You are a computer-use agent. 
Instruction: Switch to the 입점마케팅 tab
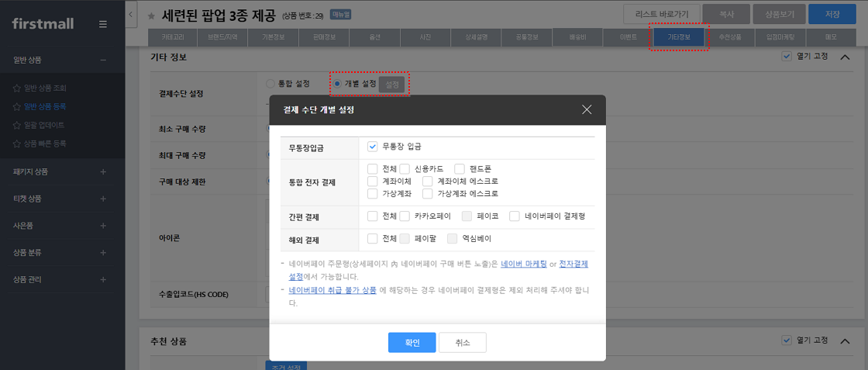coord(780,38)
